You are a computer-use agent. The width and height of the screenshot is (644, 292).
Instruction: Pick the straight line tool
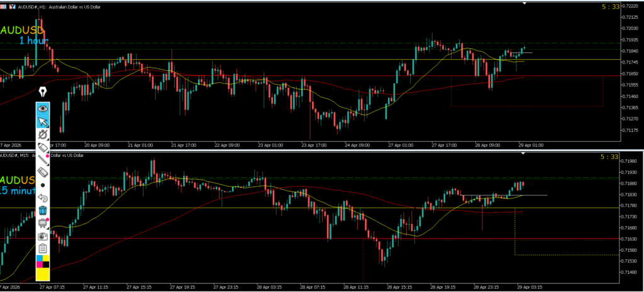click(x=43, y=160)
